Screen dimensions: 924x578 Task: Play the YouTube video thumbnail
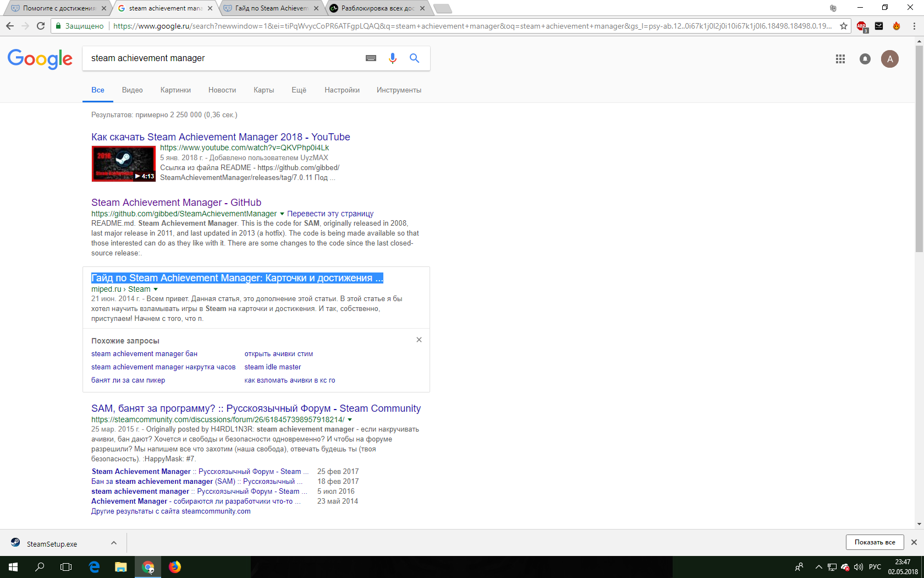coord(124,163)
